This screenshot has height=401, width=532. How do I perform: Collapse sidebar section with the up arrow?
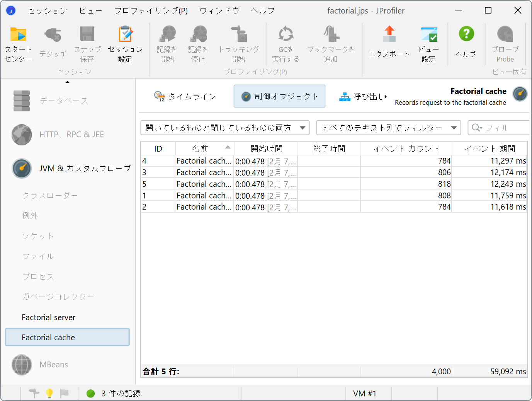tap(68, 82)
